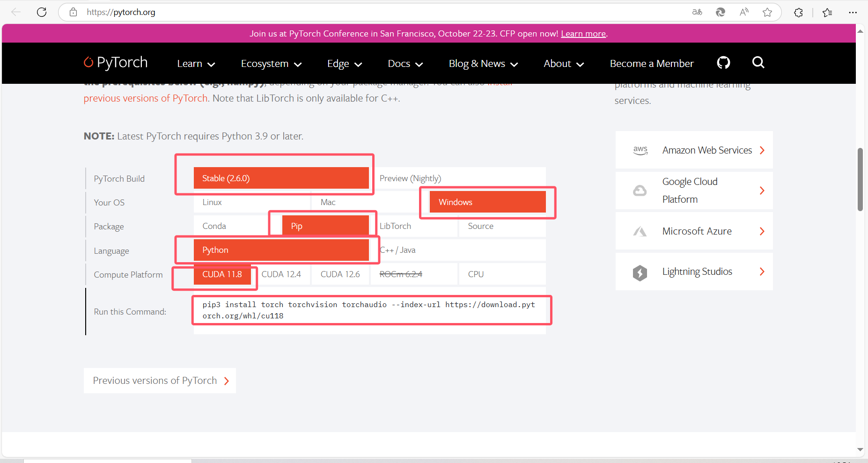Expand the Learn menu
Viewport: 868px width, 463px height.
(x=196, y=64)
